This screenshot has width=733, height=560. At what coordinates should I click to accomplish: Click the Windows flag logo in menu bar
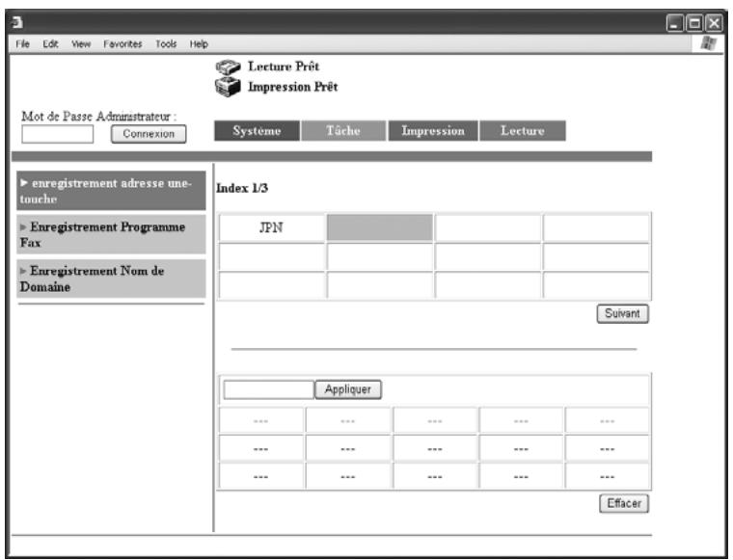(x=709, y=43)
